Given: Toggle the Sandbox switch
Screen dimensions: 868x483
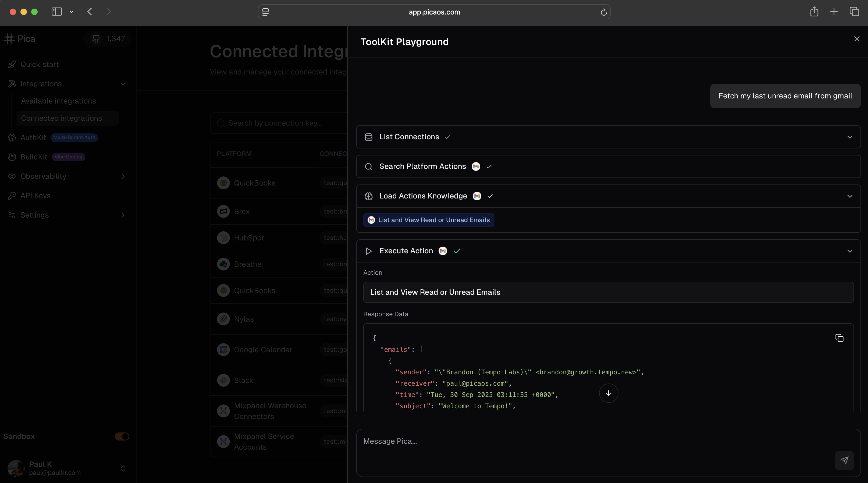Looking at the screenshot, I should point(122,436).
